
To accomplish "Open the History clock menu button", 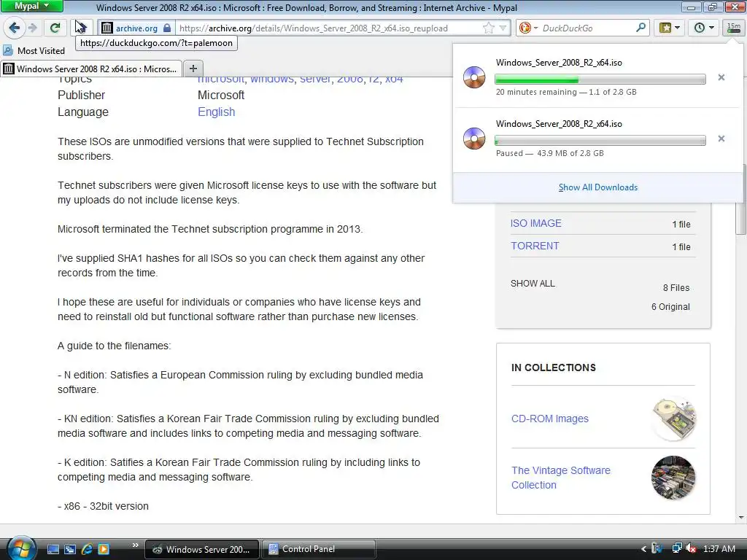I will tap(704, 28).
